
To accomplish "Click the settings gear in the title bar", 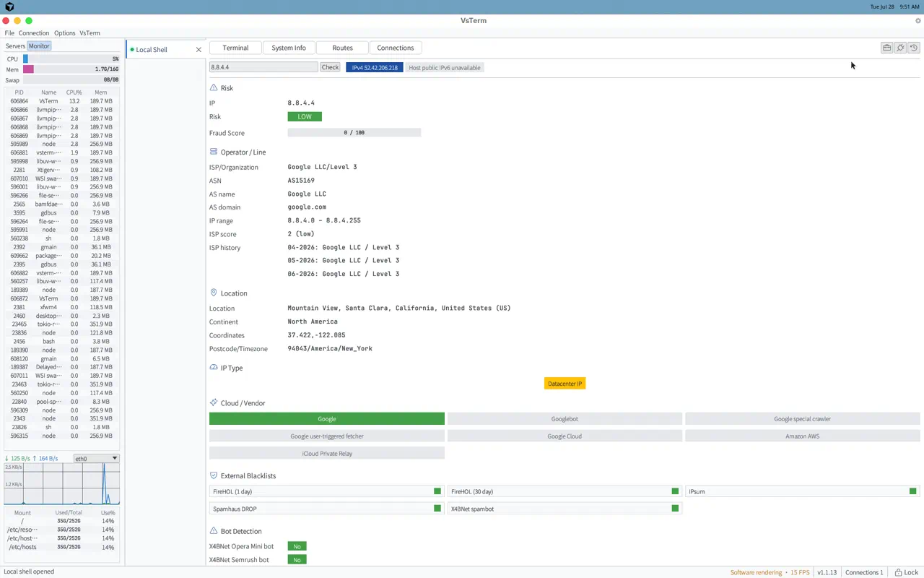I will point(918,21).
